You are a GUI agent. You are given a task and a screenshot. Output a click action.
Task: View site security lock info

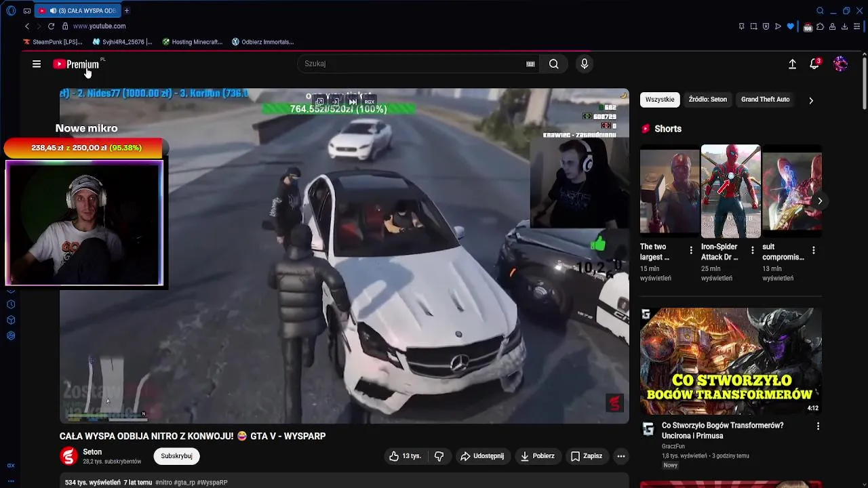(x=65, y=26)
